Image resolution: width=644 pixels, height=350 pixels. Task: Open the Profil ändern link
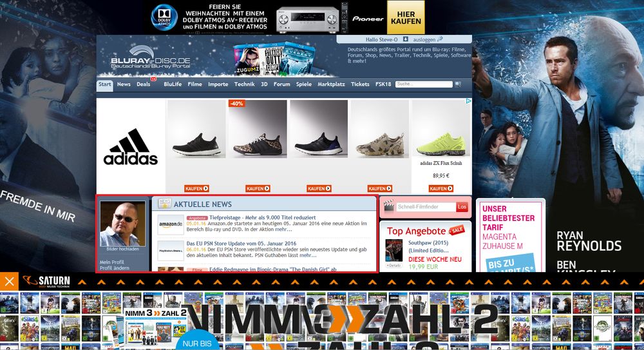click(x=114, y=268)
